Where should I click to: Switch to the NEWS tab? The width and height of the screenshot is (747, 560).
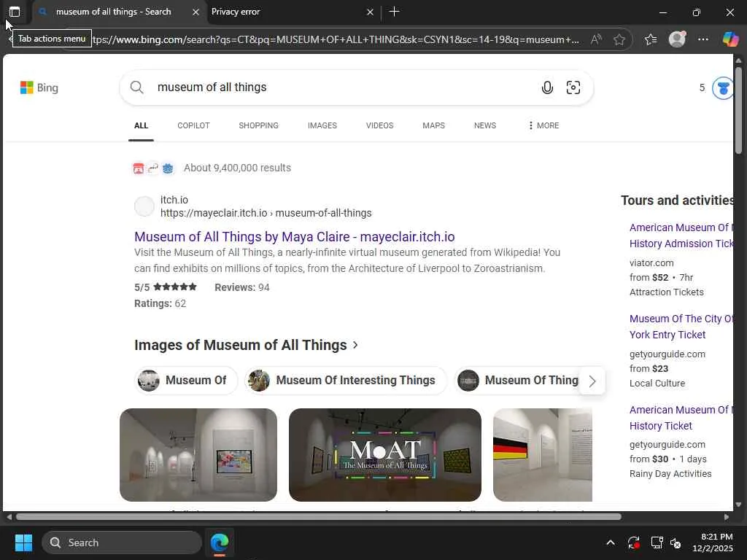pyautogui.click(x=485, y=125)
